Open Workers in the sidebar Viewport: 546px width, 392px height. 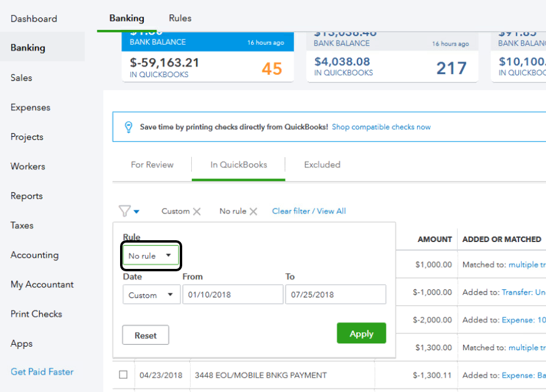[28, 166]
